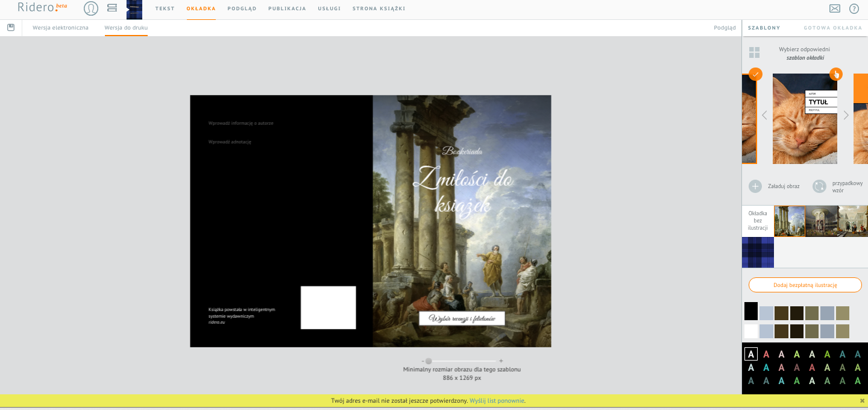Click the save disk icon
The image size is (868, 410).
[x=11, y=27]
